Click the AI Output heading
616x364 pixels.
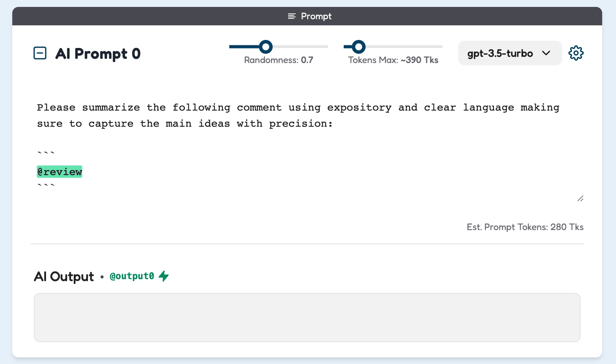pos(64,276)
